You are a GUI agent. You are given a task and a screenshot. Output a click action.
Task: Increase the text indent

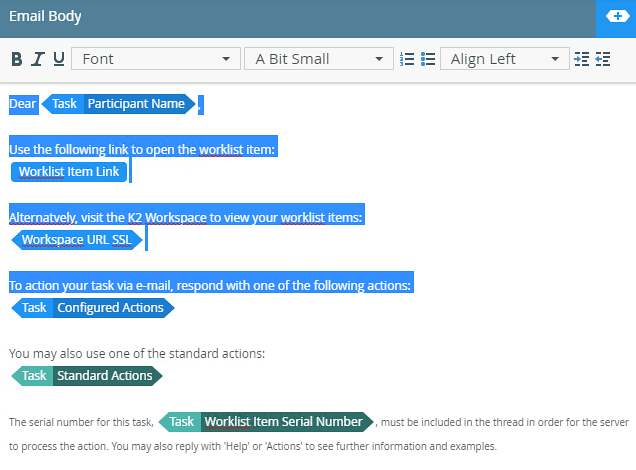click(x=582, y=59)
